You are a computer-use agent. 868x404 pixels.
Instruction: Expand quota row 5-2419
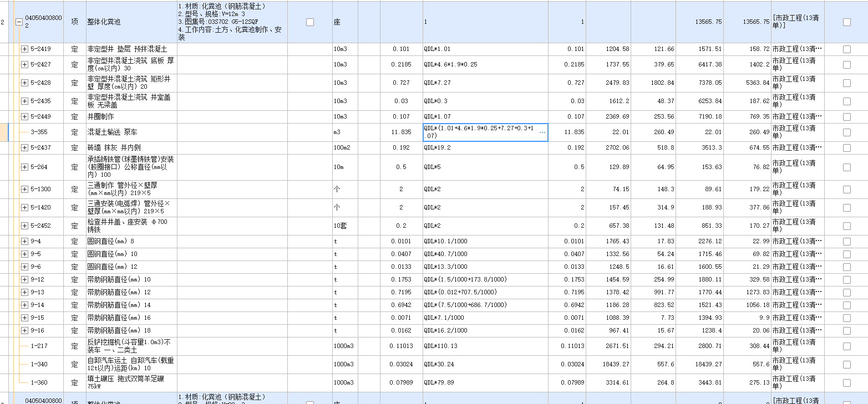pyautogui.click(x=24, y=49)
